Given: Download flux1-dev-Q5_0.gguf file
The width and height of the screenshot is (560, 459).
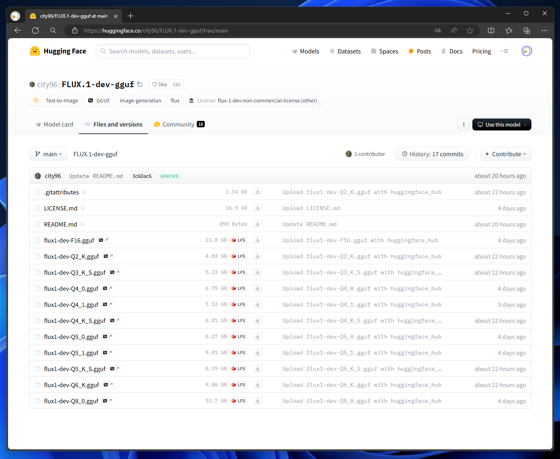Looking at the screenshot, I should coord(258,337).
